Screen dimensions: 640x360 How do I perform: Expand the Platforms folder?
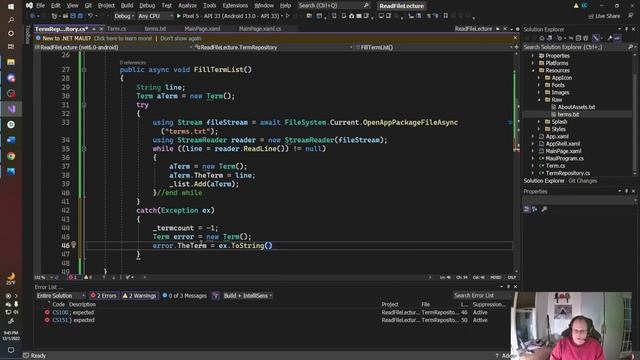pyautogui.click(x=533, y=63)
